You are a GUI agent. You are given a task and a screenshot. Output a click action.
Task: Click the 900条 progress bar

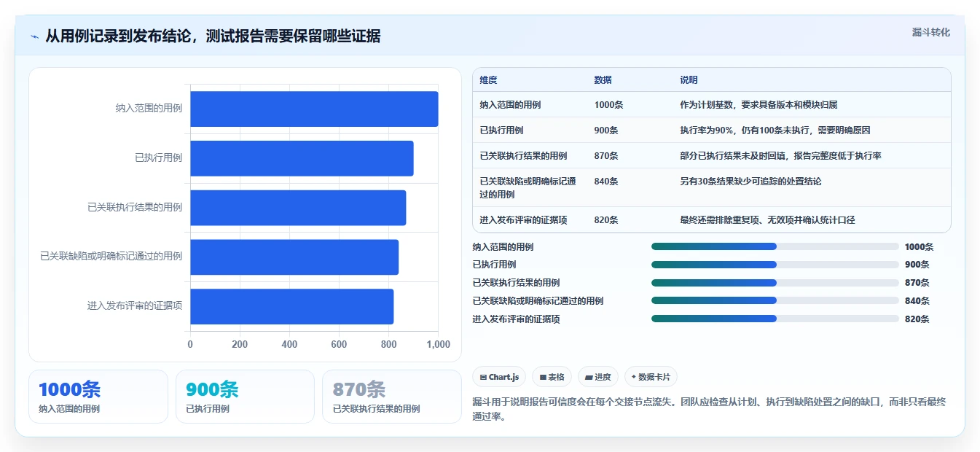point(775,265)
